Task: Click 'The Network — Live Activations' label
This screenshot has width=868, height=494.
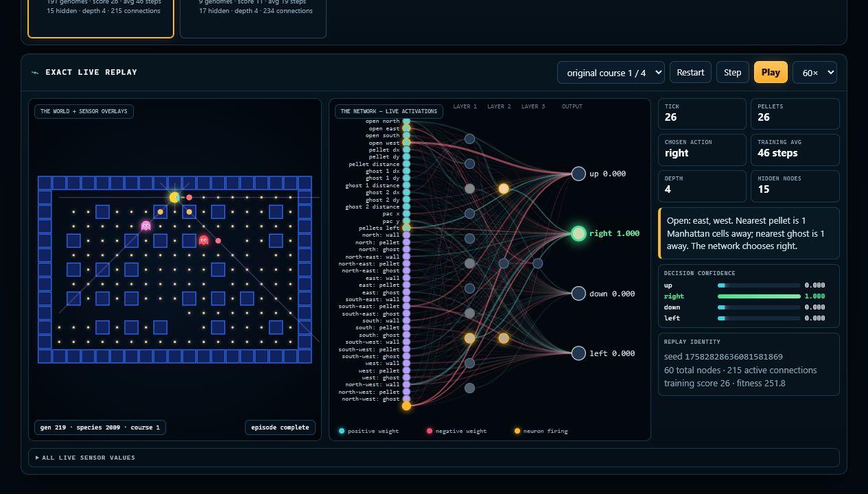Action: pos(388,111)
